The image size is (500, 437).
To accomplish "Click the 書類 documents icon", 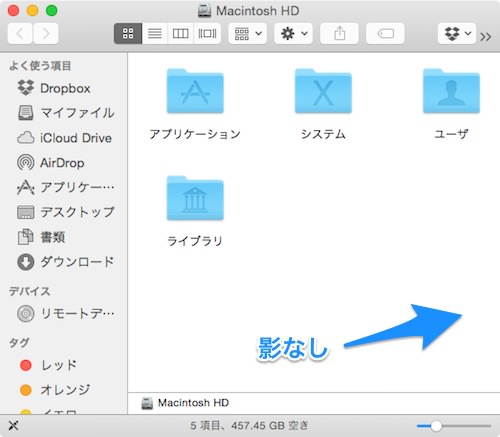I will (26, 237).
